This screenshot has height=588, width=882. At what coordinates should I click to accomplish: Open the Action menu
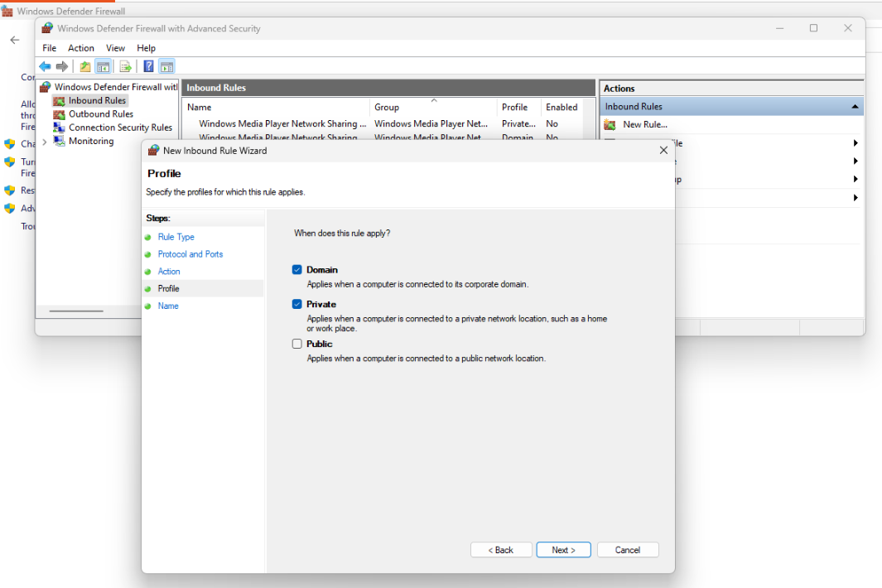point(81,48)
